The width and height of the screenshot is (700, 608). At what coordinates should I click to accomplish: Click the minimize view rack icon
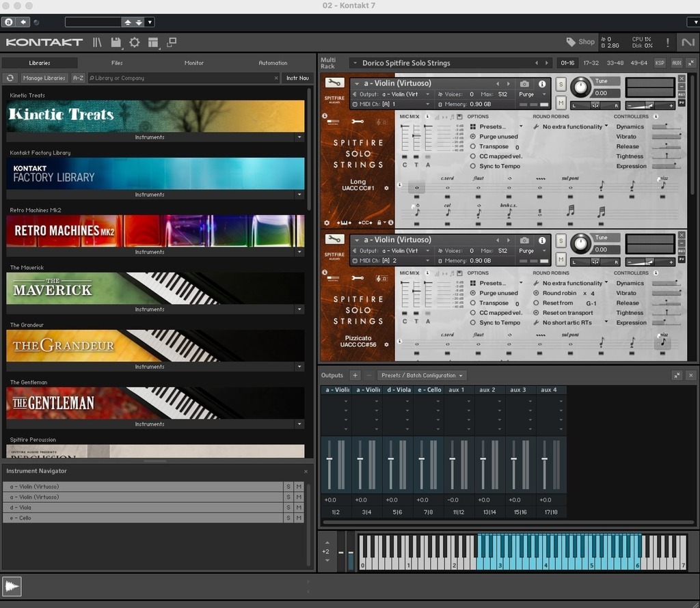coord(172,42)
